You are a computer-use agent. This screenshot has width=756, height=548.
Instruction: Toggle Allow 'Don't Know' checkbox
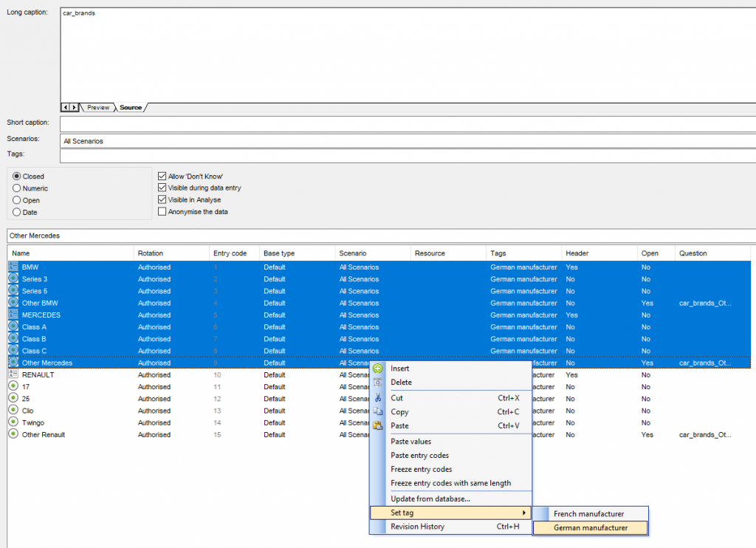162,176
